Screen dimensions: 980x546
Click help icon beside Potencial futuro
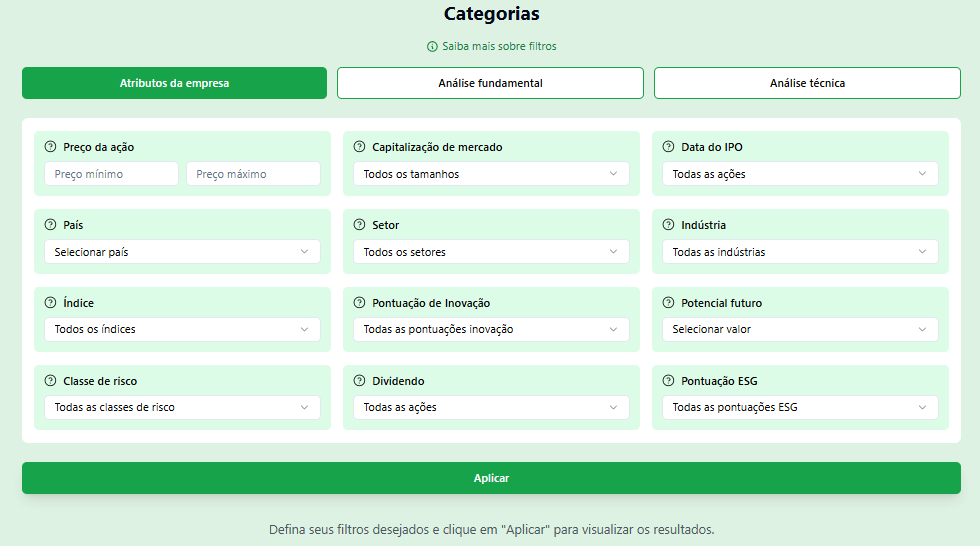(x=668, y=303)
